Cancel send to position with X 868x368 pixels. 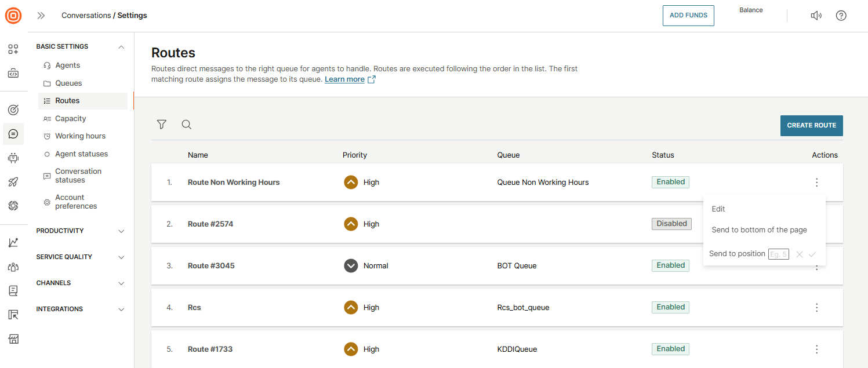pyautogui.click(x=799, y=254)
